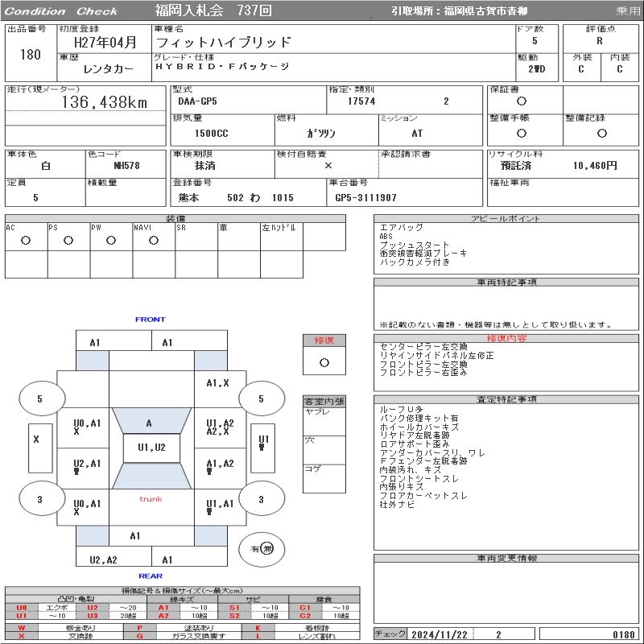Click the recycle status 預託済
This screenshot has width=644, height=644.
click(x=516, y=166)
